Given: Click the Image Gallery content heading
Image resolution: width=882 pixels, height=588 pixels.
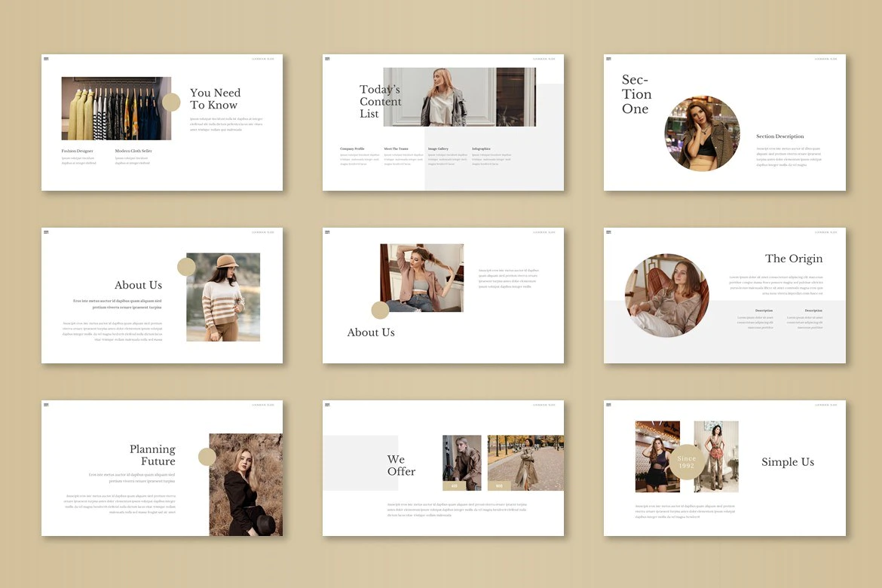Looking at the screenshot, I should pyautogui.click(x=438, y=149).
